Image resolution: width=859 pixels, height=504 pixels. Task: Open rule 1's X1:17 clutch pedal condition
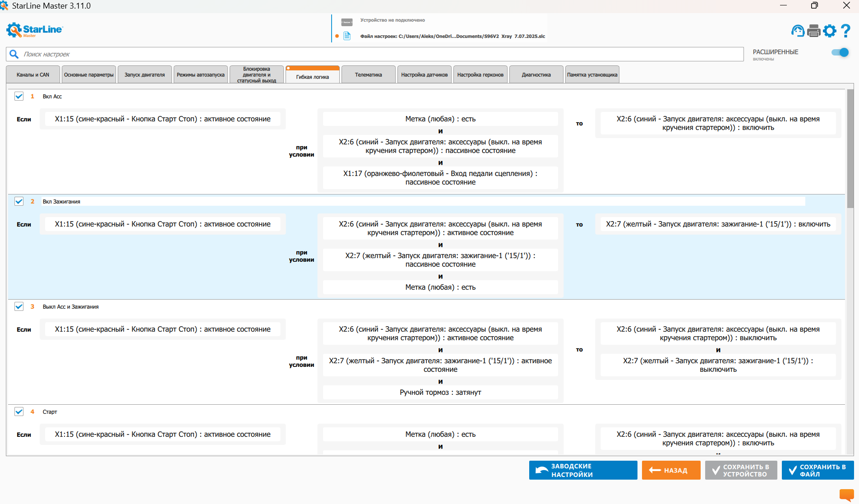point(440,178)
